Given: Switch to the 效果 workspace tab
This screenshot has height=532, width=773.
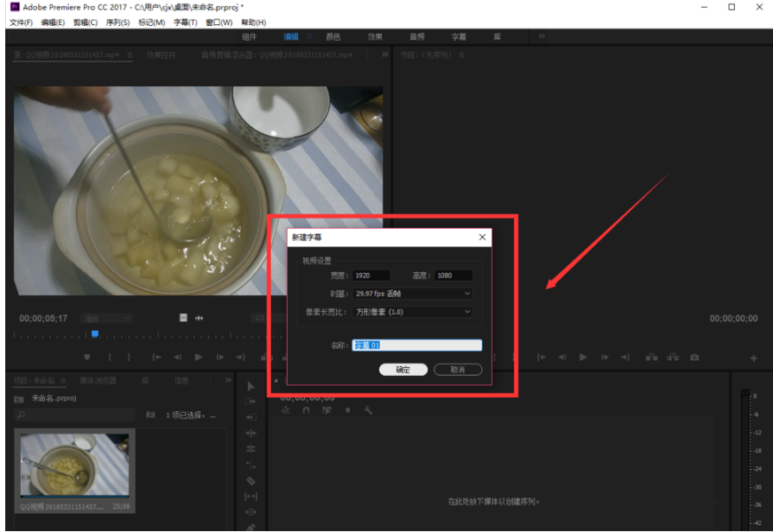Looking at the screenshot, I should click(x=375, y=37).
